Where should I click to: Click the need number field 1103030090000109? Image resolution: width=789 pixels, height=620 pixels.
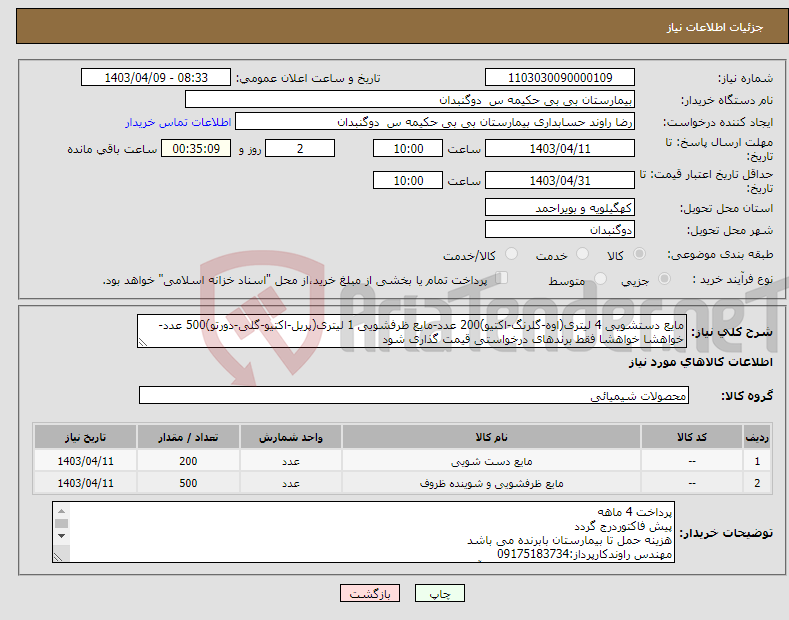pyautogui.click(x=560, y=78)
